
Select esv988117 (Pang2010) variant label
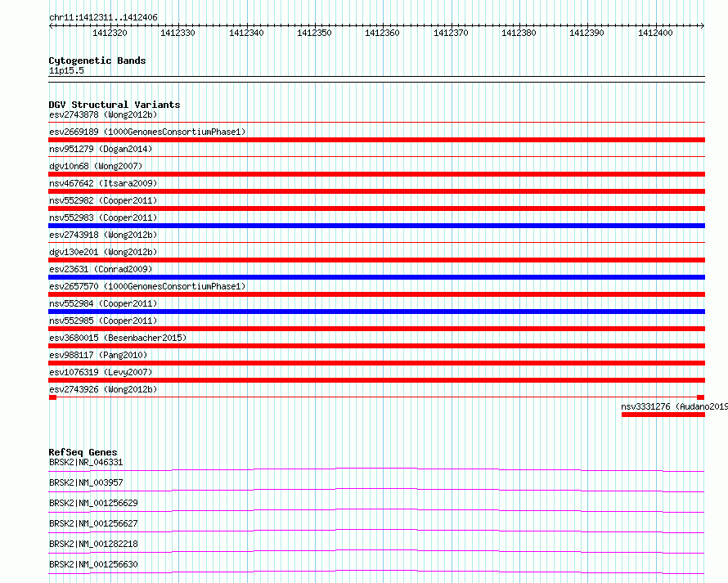point(98,355)
